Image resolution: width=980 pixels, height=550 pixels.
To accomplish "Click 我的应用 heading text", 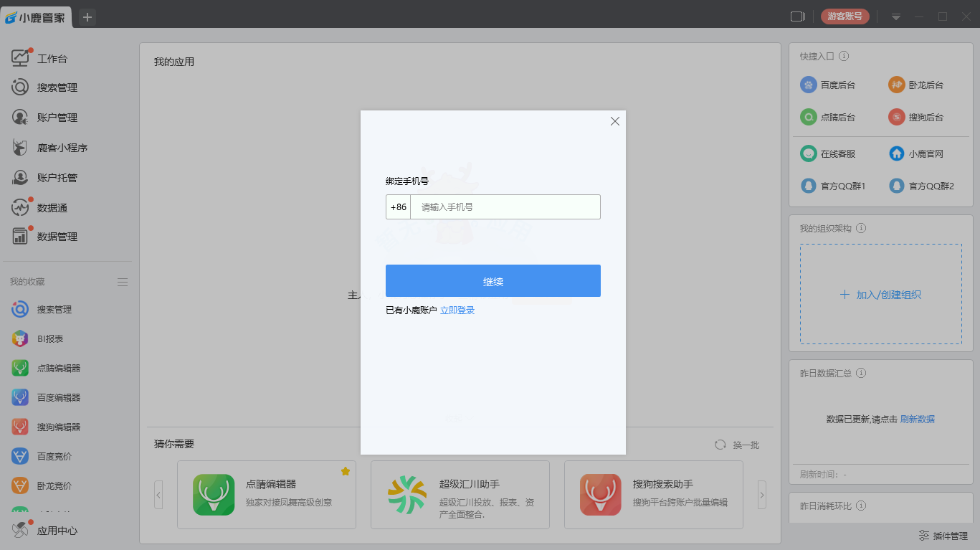I will click(174, 62).
